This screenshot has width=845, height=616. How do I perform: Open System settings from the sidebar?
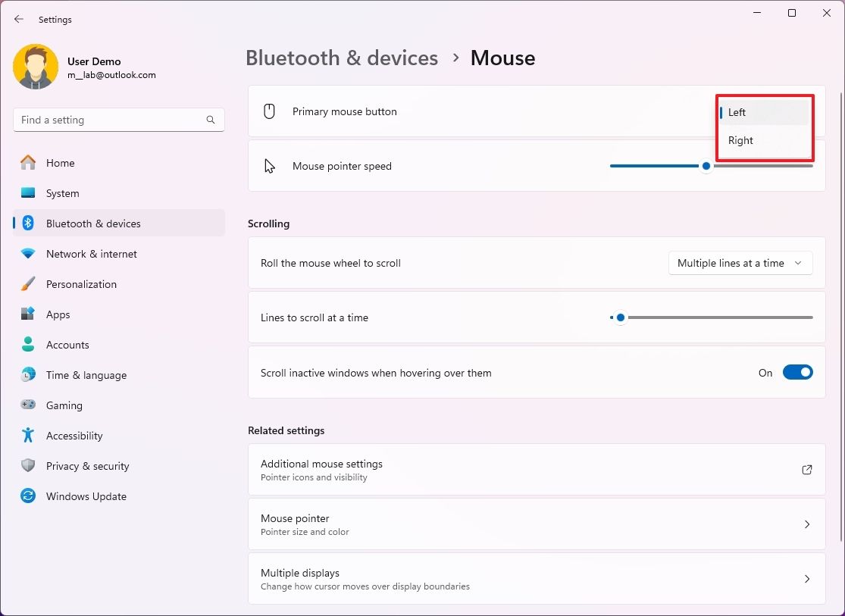61,192
